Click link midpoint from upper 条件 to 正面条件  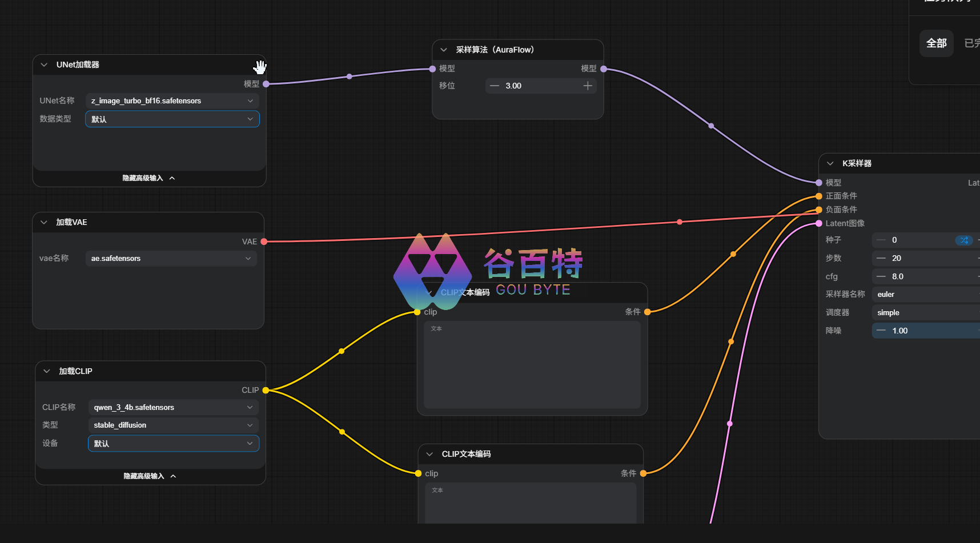click(733, 254)
